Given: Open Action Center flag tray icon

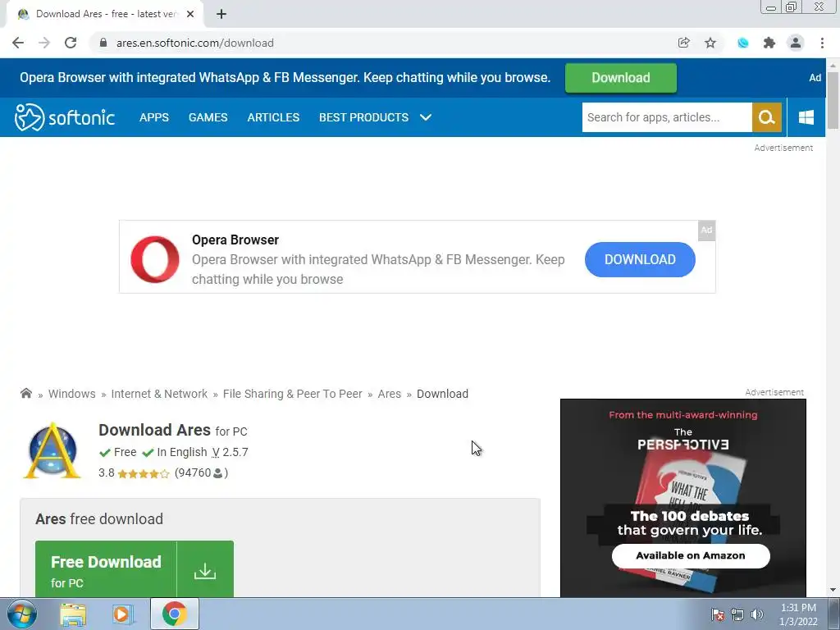Looking at the screenshot, I should pyautogui.click(x=717, y=614).
